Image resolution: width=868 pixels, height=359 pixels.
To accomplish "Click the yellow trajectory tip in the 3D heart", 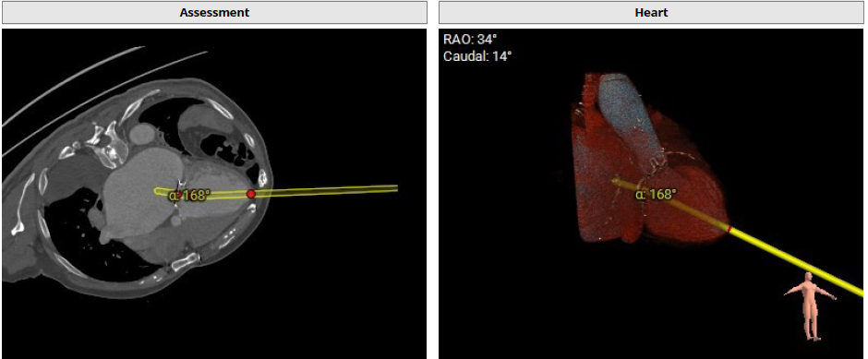I will [x=614, y=180].
